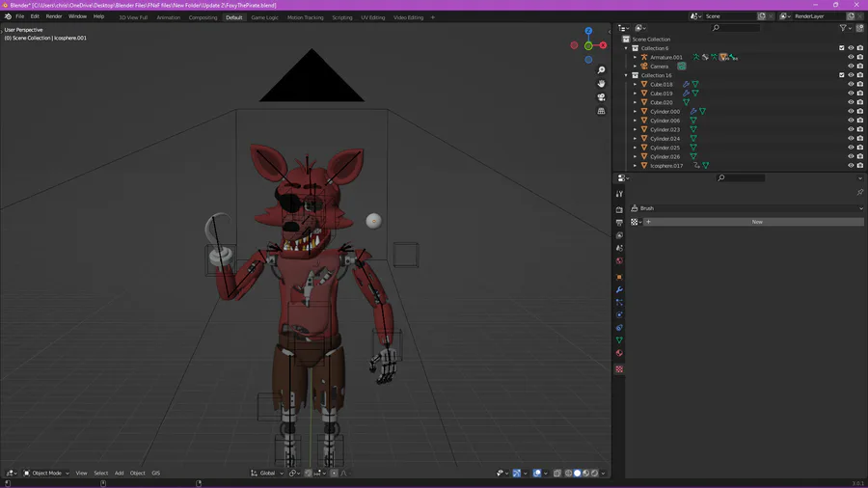The height and width of the screenshot is (488, 868).
Task: Toggle camera view in the viewport
Action: coord(601,97)
